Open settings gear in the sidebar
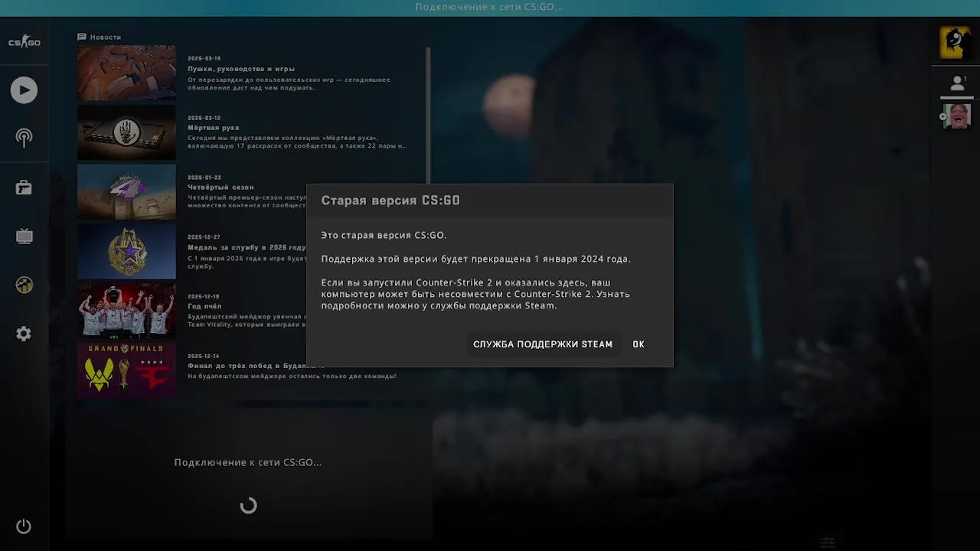 click(24, 334)
